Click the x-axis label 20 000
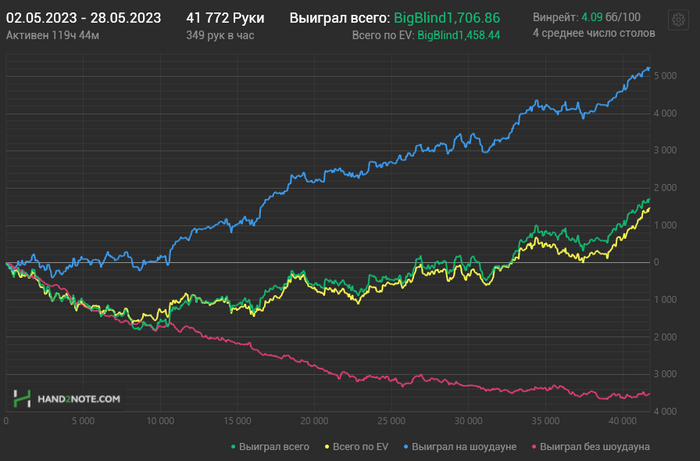The height and width of the screenshot is (461, 700). click(314, 421)
